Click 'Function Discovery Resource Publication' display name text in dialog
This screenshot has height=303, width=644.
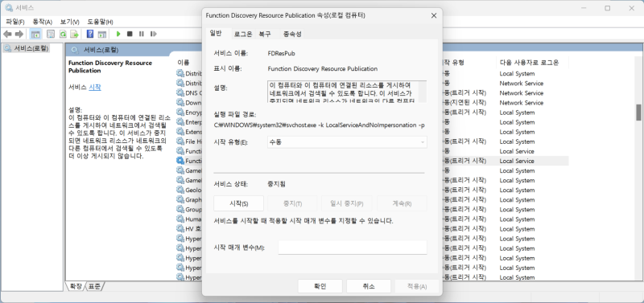(x=323, y=68)
